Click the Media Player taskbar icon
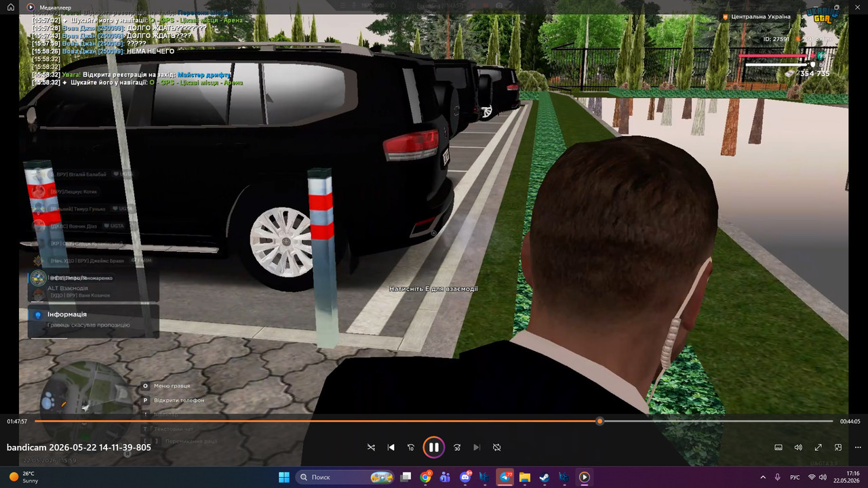This screenshot has height=488, width=868. click(x=584, y=477)
